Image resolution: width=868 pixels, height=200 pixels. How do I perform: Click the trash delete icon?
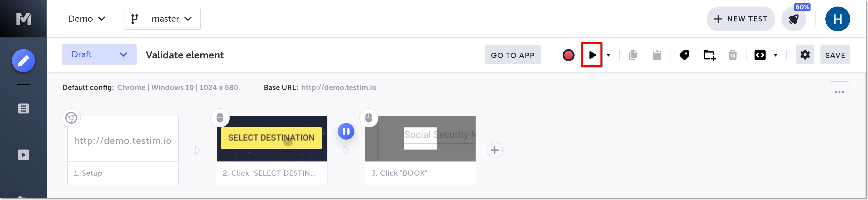click(733, 55)
